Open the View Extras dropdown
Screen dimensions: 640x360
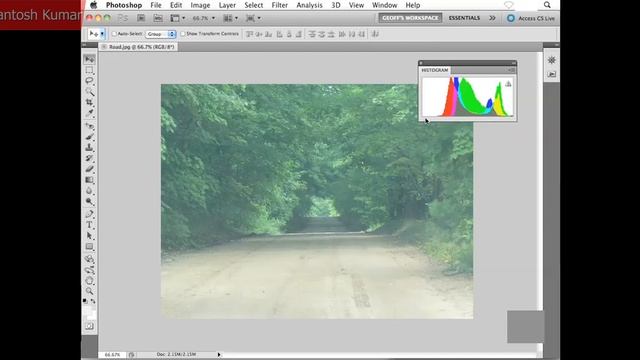point(178,18)
